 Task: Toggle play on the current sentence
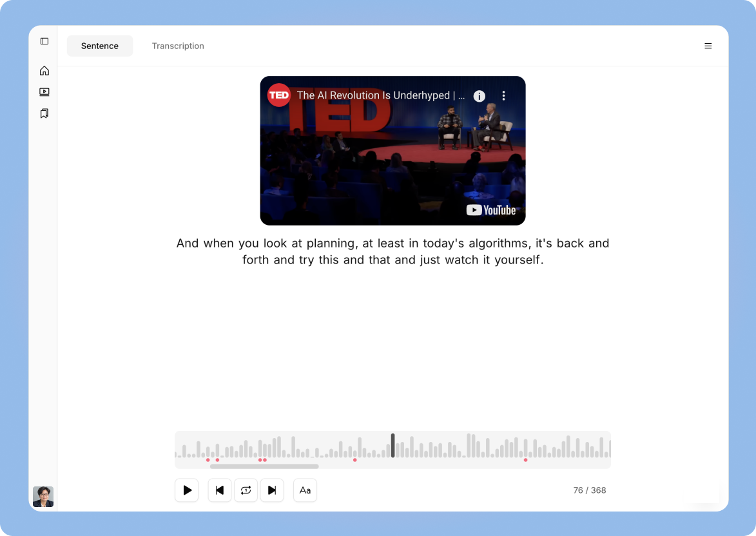point(187,490)
